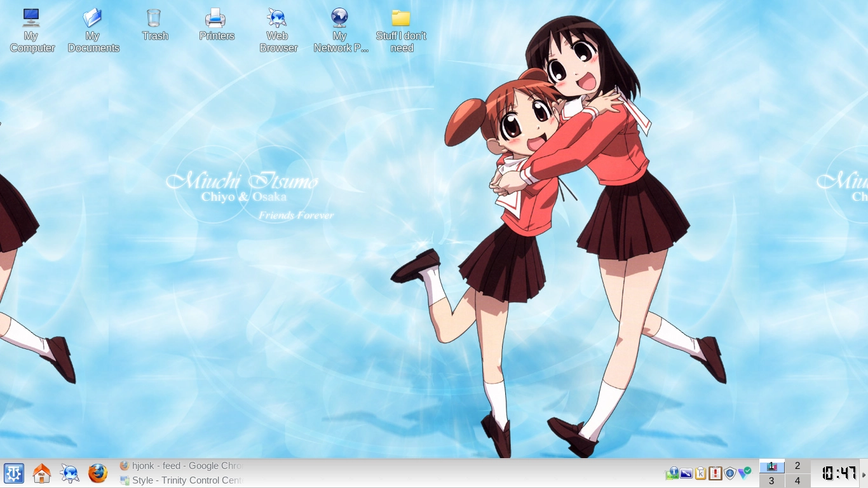
Task: Open the display resize tray icon
Action: coord(686,473)
